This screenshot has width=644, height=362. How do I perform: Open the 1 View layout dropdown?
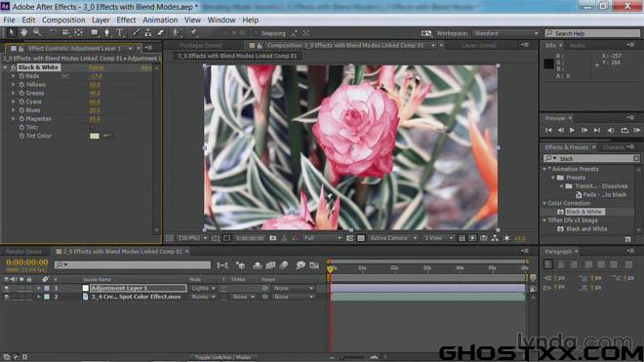[x=438, y=238]
